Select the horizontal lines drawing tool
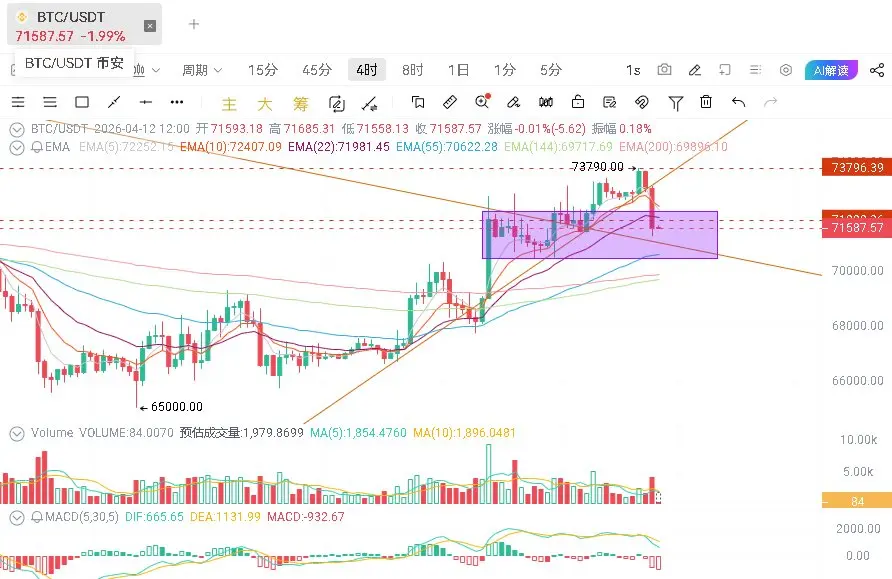The height and width of the screenshot is (579, 892). (x=50, y=102)
